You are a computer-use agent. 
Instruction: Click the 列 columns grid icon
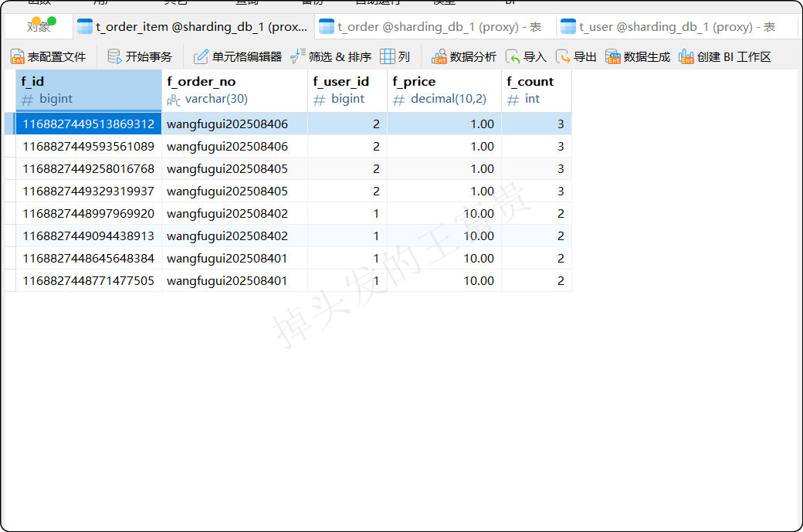tap(387, 57)
